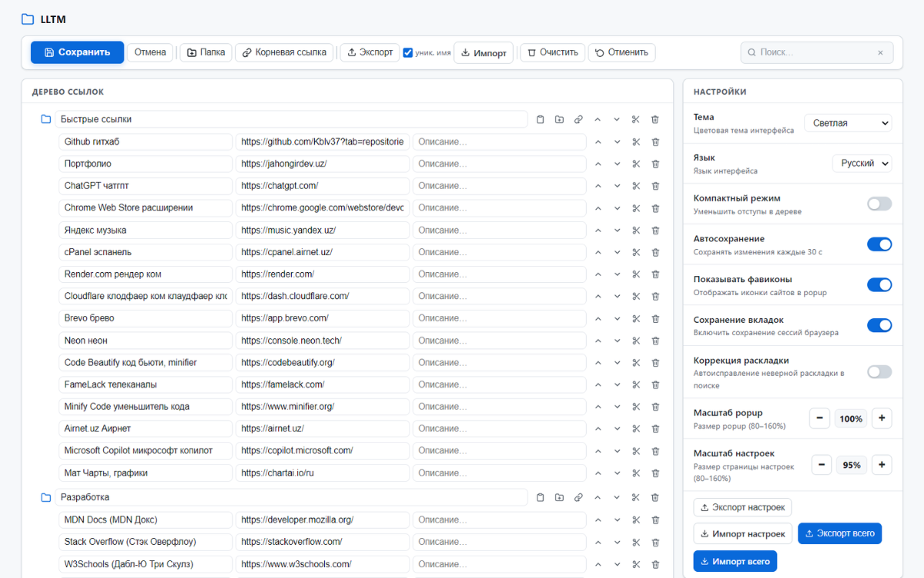Click Экспорт настроек button
924x578 pixels.
(742, 507)
